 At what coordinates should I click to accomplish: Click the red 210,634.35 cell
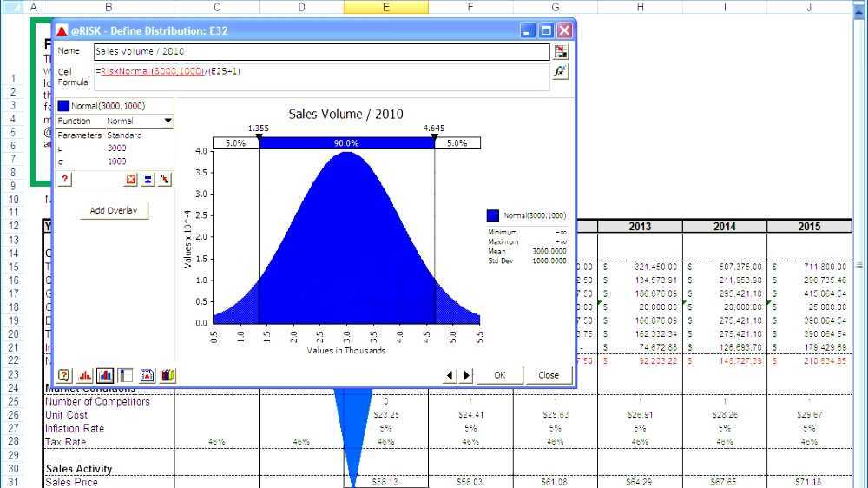(809, 361)
